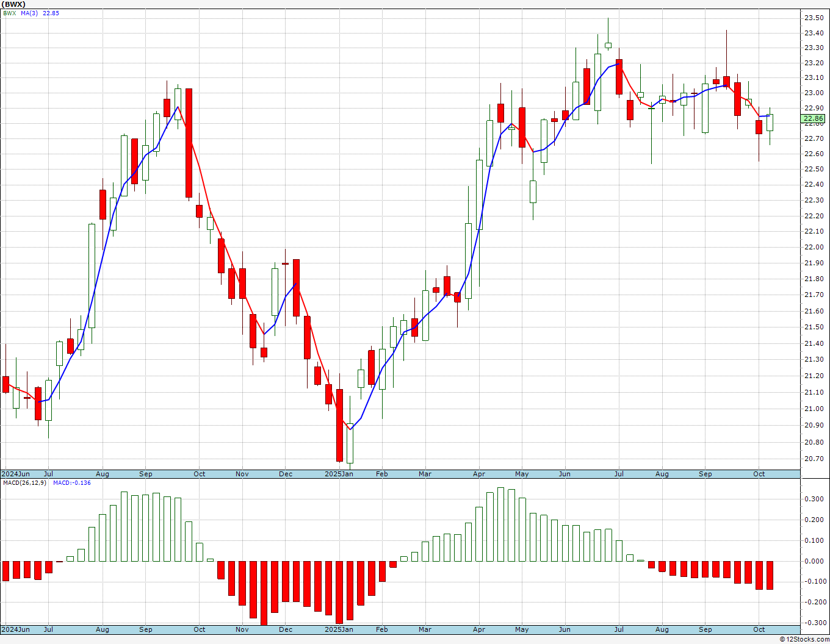Image resolution: width=830 pixels, height=644 pixels.
Task: Select May on the MACD panel date axis
Action: point(522,629)
